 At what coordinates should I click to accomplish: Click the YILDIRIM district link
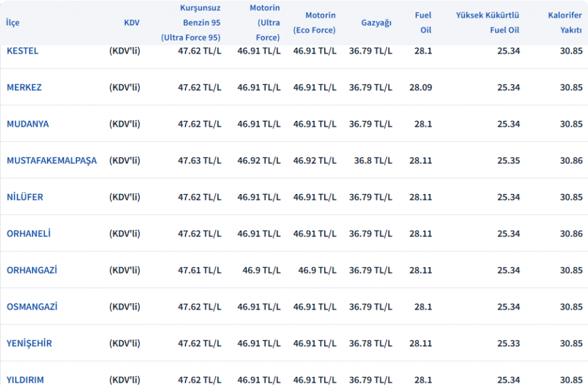[x=25, y=380]
